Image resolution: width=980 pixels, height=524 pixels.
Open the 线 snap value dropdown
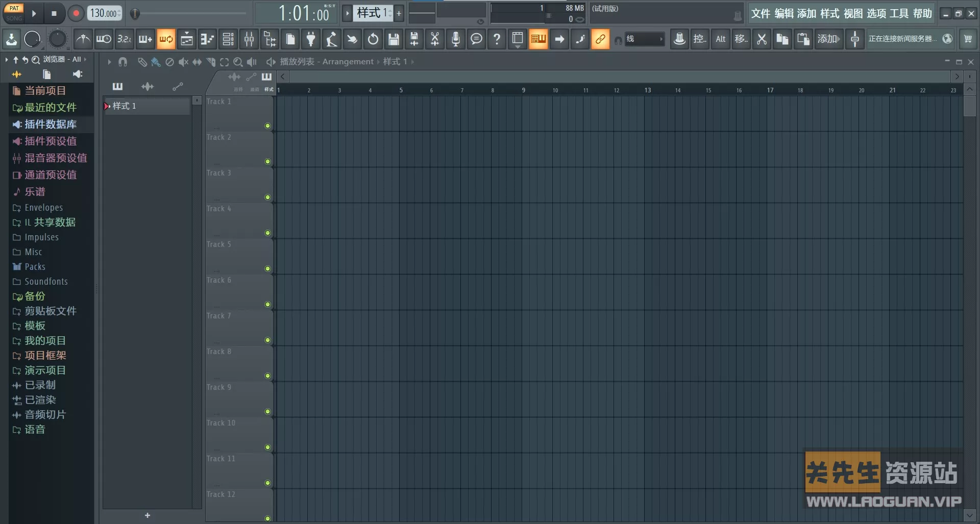[x=644, y=39]
